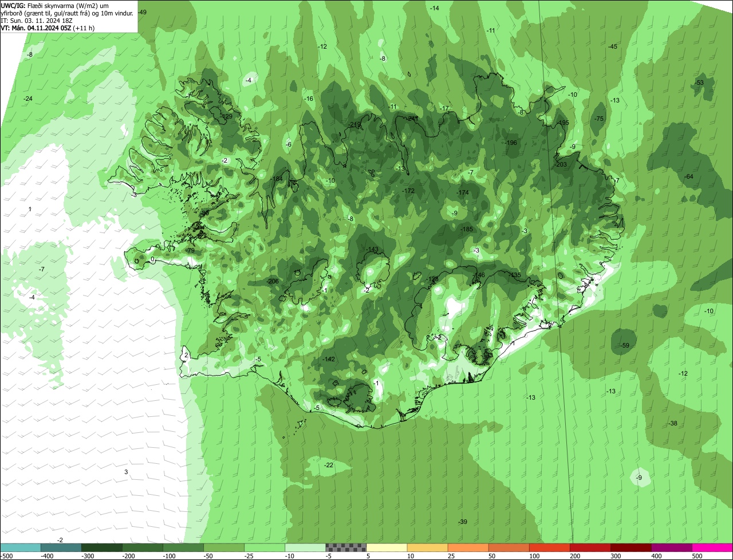Viewport: 733px width, 560px height.
Task: Click the map value -142 in south Iceland
Action: (x=329, y=359)
